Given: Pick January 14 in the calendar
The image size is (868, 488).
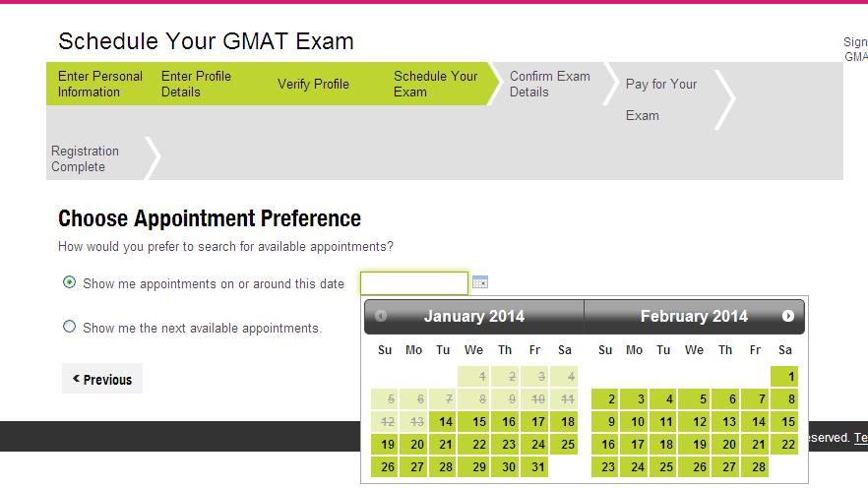Looking at the screenshot, I should 445,422.
